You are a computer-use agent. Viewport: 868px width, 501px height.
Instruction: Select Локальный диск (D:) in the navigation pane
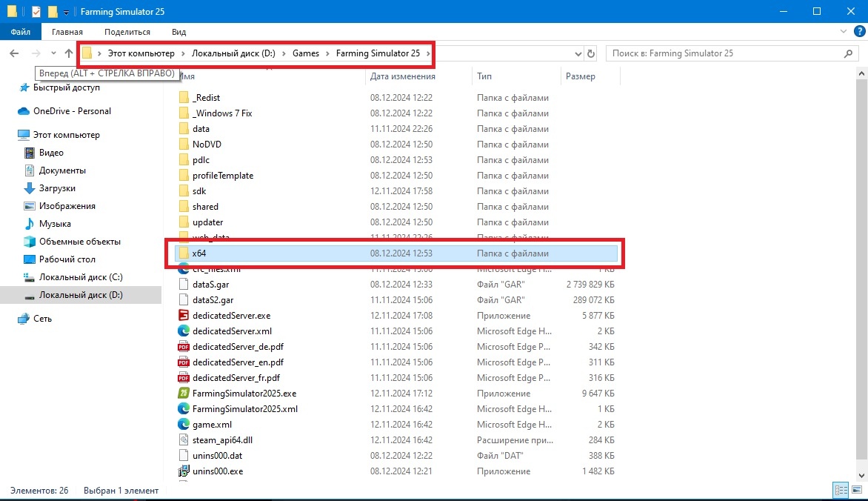[81, 295]
